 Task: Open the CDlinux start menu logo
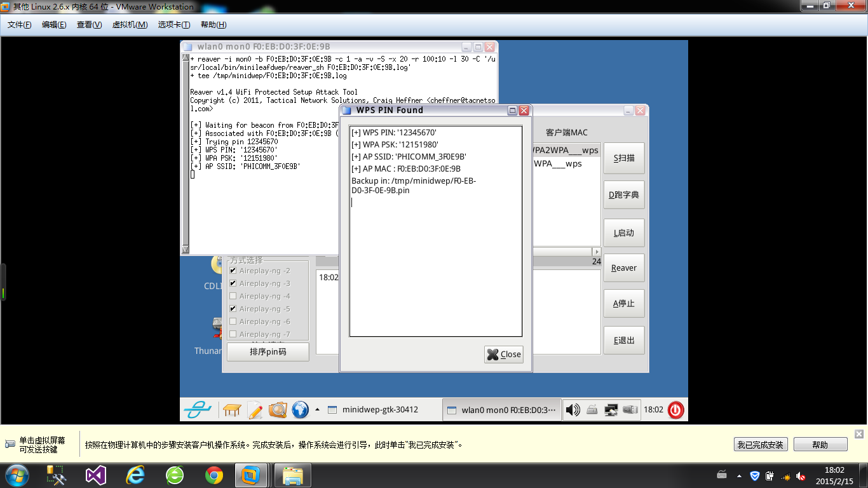[198, 410]
